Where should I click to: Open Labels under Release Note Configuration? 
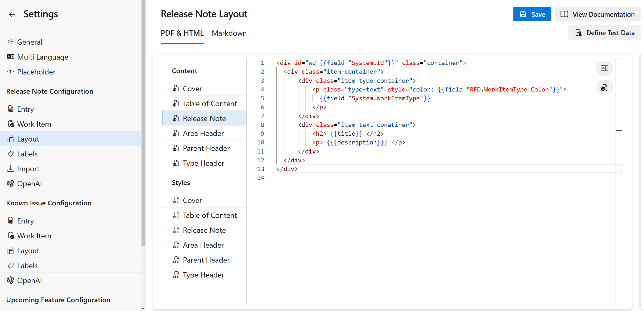tap(27, 154)
